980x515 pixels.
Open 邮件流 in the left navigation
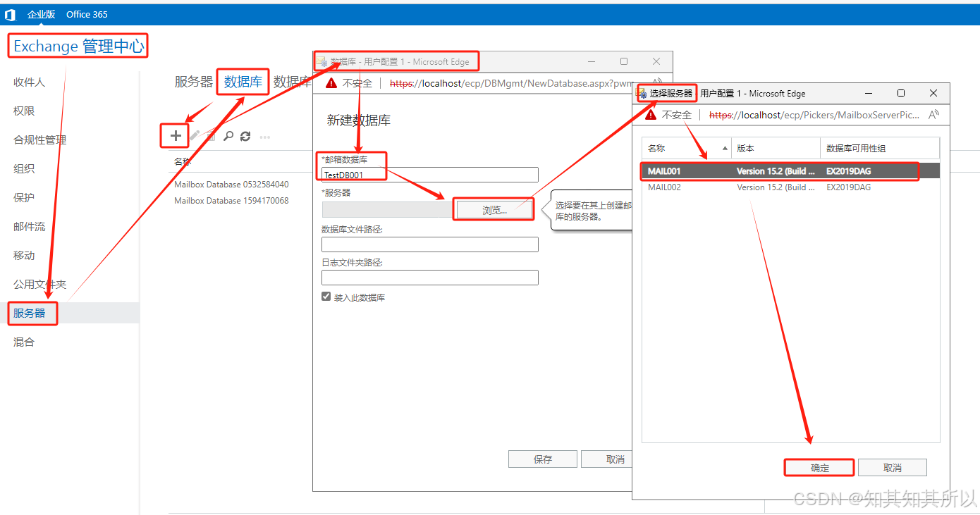point(29,227)
